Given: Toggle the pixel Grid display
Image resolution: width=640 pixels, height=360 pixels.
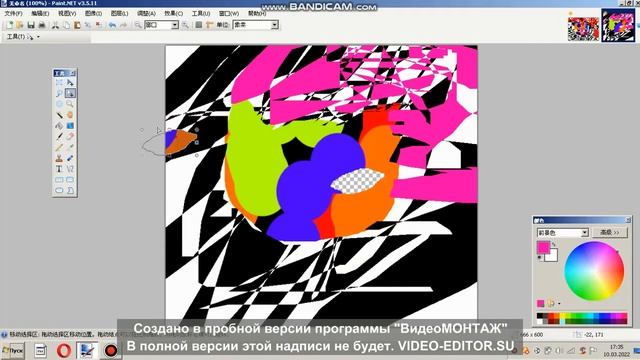Looking at the screenshot, I should 199,25.
